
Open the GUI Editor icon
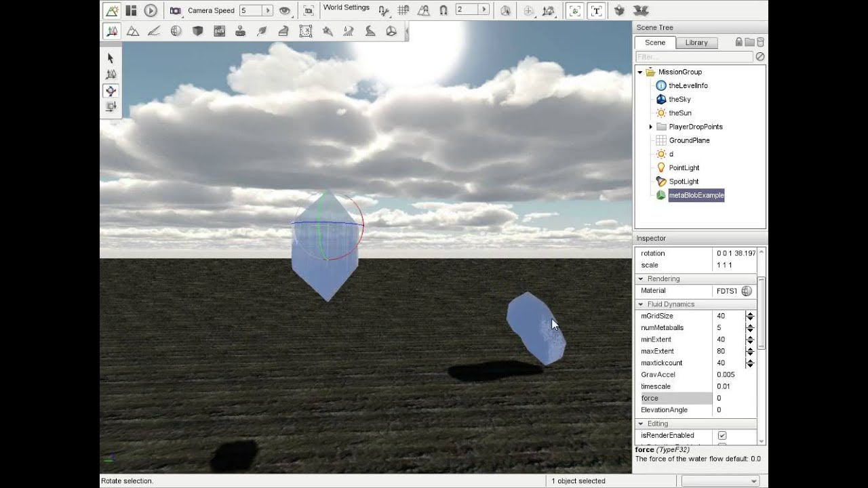132,10
